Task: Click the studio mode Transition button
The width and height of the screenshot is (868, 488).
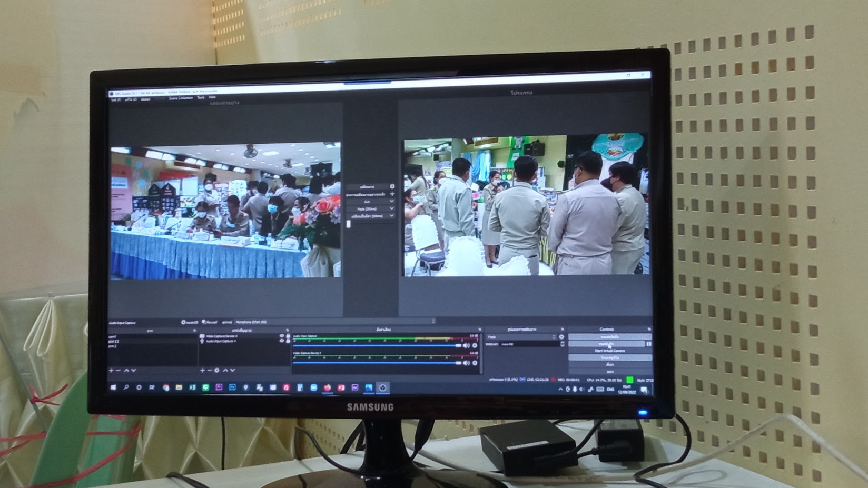Action: [367, 187]
